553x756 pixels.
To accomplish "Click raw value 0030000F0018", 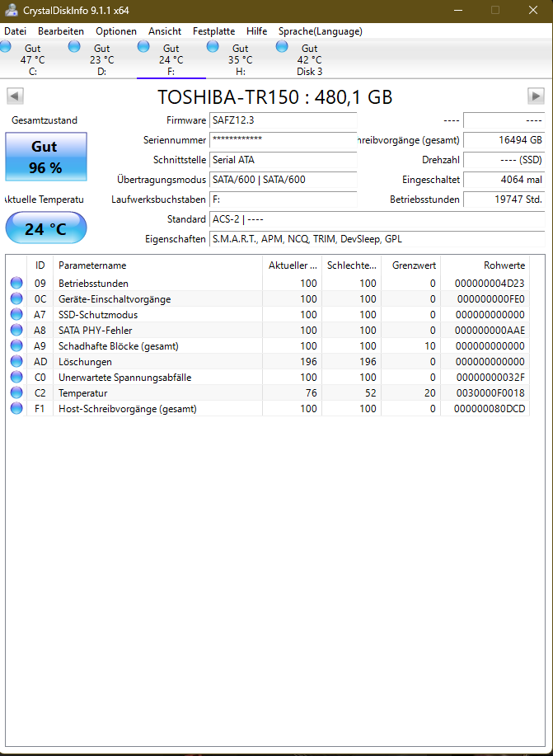I will [x=490, y=393].
